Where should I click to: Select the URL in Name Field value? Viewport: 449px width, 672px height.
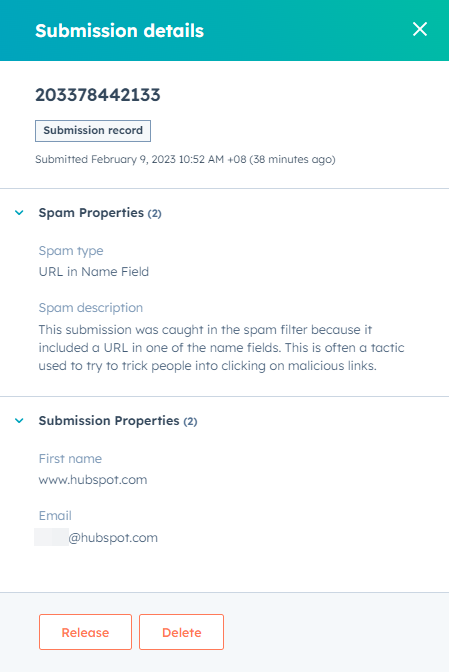(94, 272)
